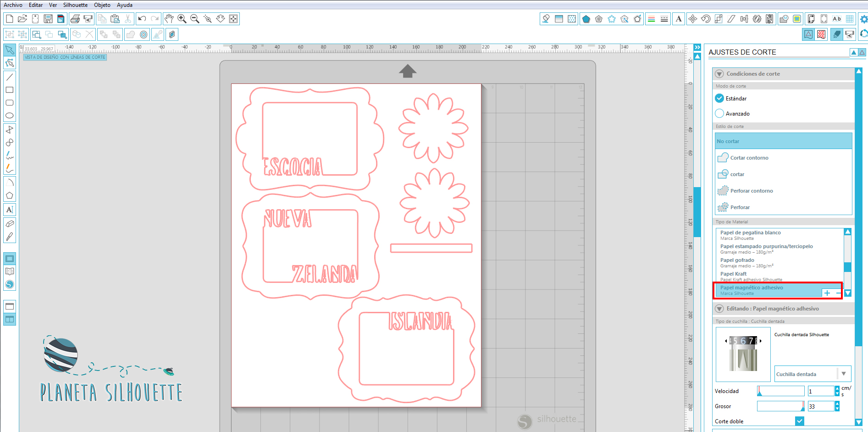Select the Estándar cut mode
This screenshot has width=868, height=432.
click(x=719, y=98)
